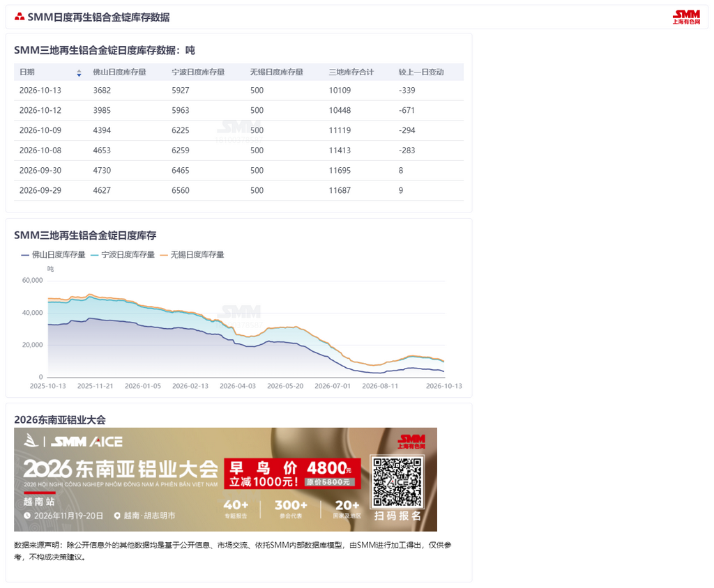Click the total value 11119

click(x=340, y=130)
